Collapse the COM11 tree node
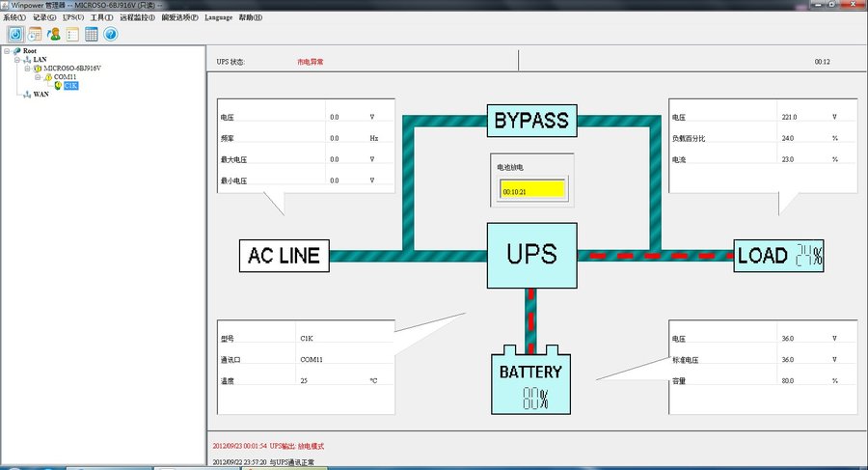Image resolution: width=868 pixels, height=470 pixels. click(37, 77)
